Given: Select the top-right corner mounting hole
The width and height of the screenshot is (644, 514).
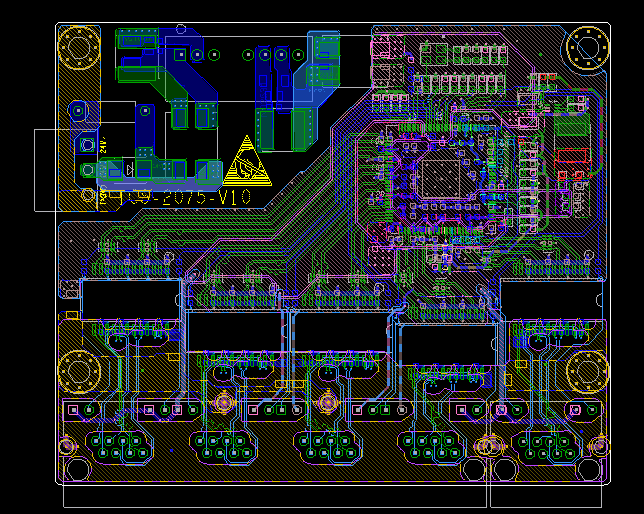Looking at the screenshot, I should pos(588,47).
